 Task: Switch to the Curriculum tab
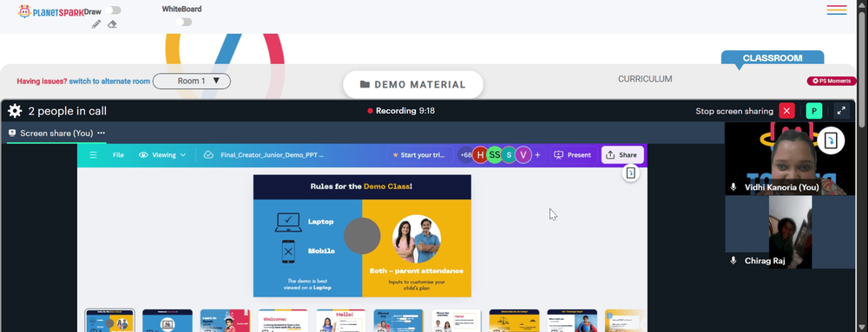tap(645, 79)
